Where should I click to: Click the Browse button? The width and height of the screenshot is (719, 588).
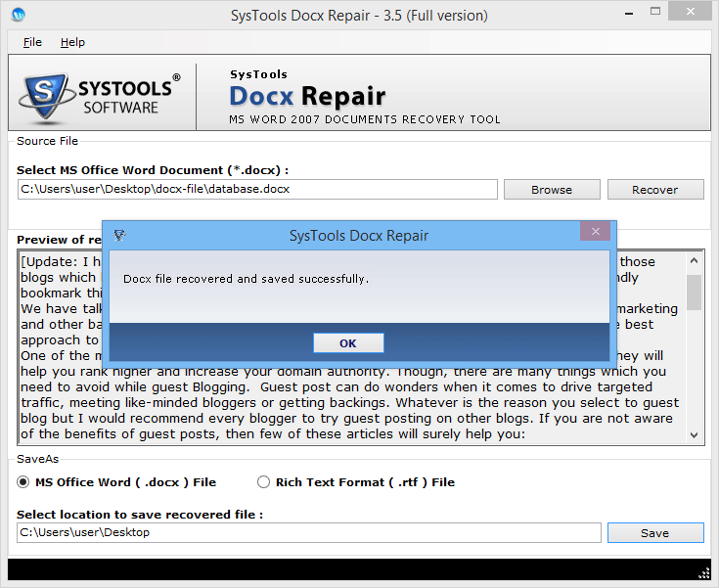click(x=552, y=190)
